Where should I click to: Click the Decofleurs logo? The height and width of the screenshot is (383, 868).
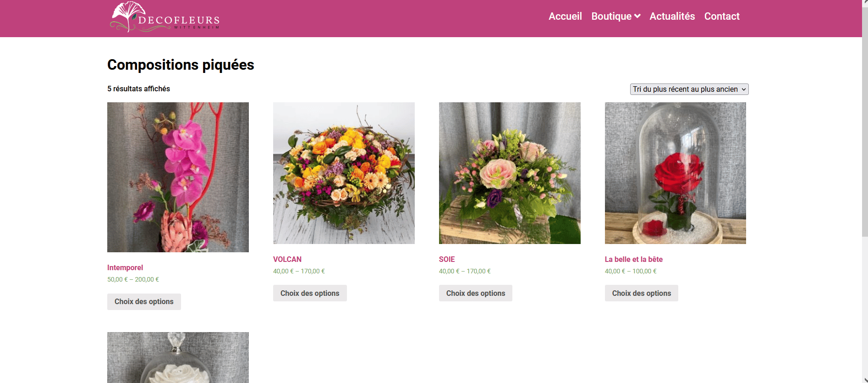pos(165,17)
